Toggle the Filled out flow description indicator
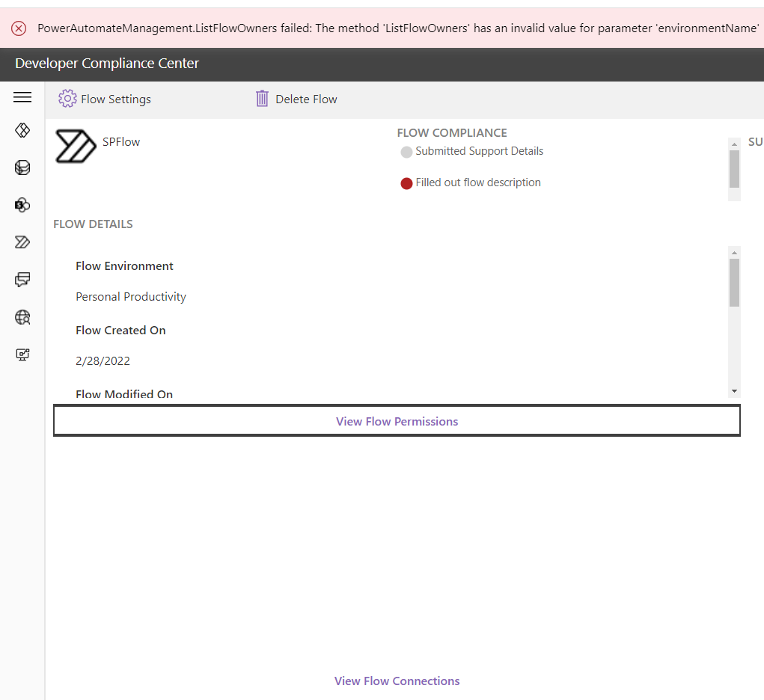The height and width of the screenshot is (700, 764). point(406,182)
